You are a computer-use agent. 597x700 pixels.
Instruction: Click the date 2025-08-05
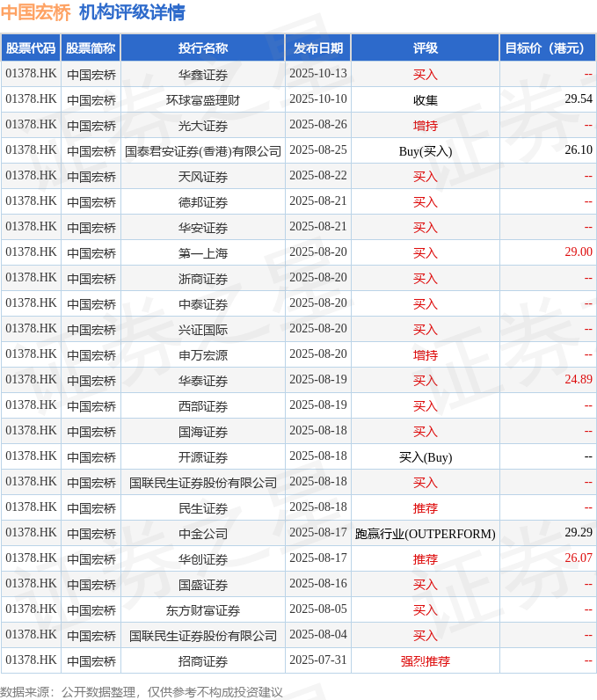(318, 609)
